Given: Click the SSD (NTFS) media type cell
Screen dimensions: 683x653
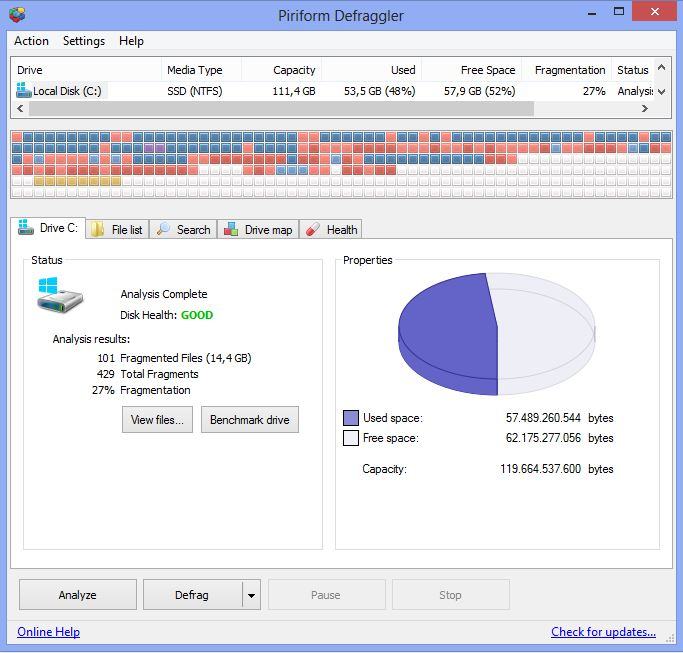Looking at the screenshot, I should pyautogui.click(x=195, y=91).
